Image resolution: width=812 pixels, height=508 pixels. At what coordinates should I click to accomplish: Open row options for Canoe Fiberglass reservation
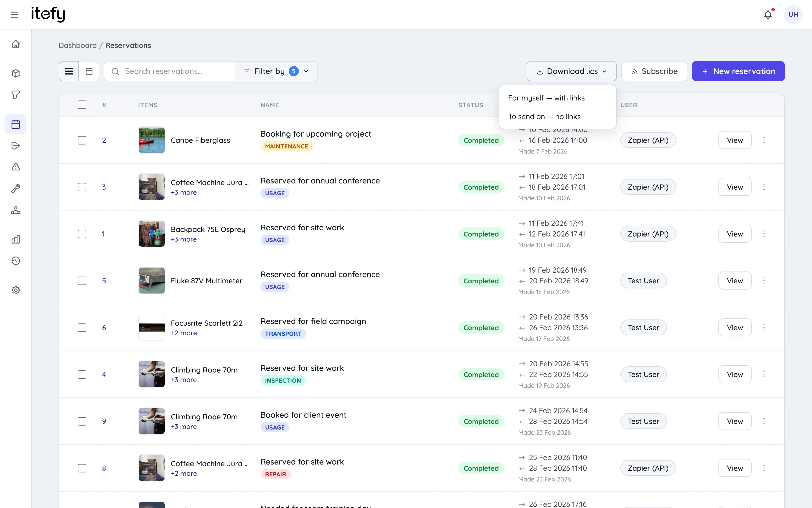point(764,140)
